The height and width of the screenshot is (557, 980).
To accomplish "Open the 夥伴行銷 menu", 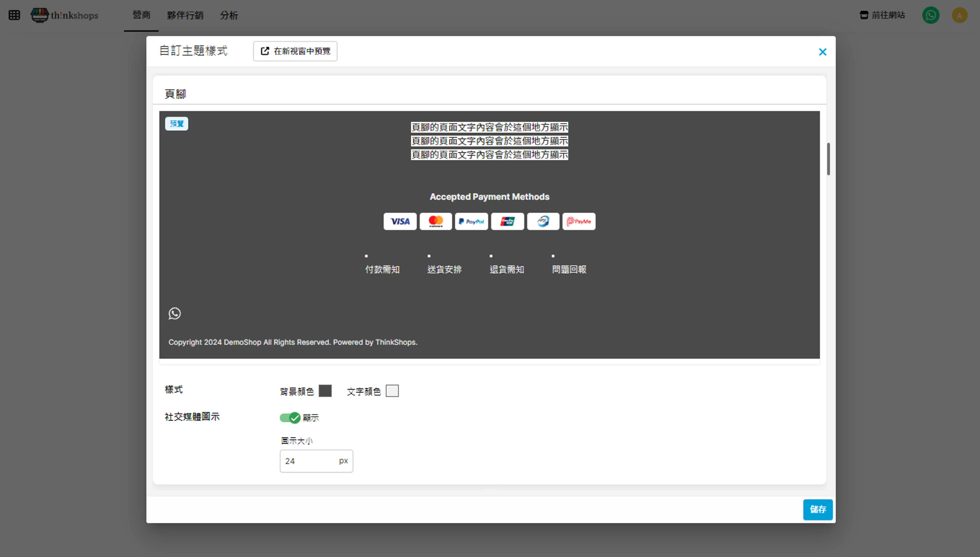I will (185, 15).
